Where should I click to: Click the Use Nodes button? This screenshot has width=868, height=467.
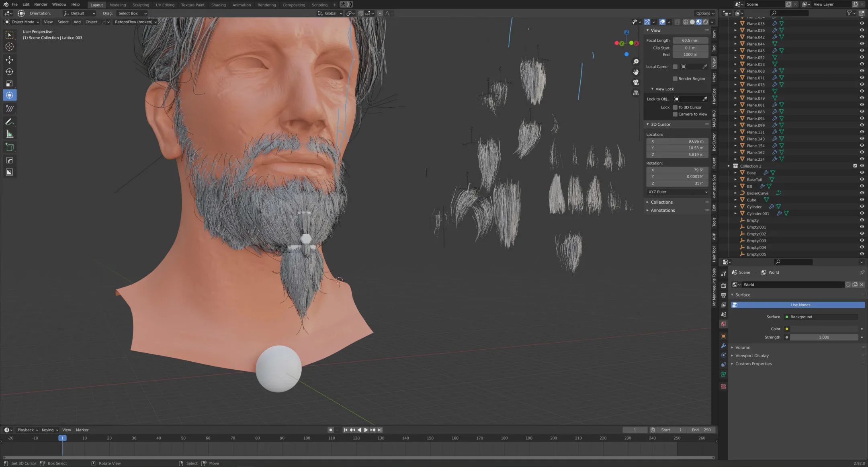[800, 305]
